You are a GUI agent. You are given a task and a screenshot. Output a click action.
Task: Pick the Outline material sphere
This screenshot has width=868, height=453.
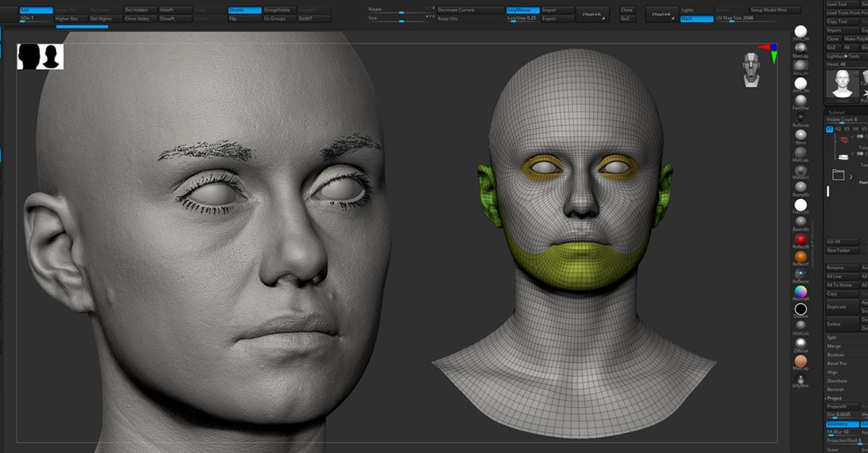[x=800, y=309]
